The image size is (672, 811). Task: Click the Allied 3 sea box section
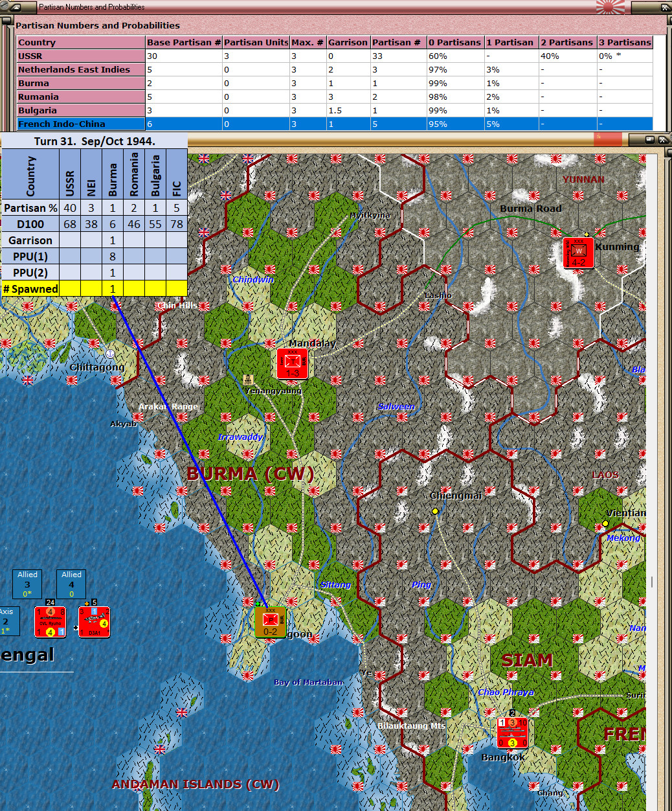click(x=27, y=584)
